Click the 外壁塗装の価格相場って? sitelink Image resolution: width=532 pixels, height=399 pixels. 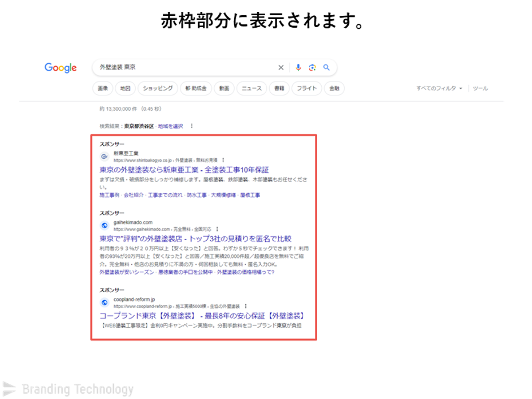pyautogui.click(x=245, y=272)
